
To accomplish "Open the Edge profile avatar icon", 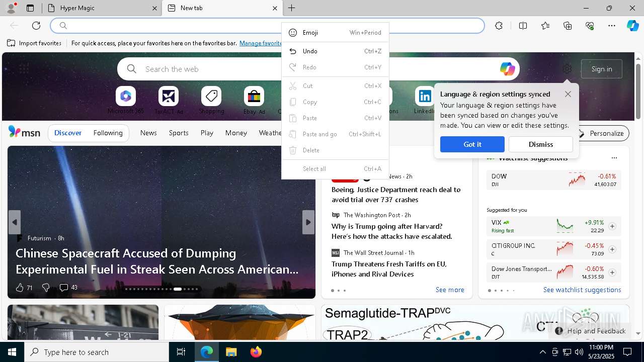I will coord(11,8).
